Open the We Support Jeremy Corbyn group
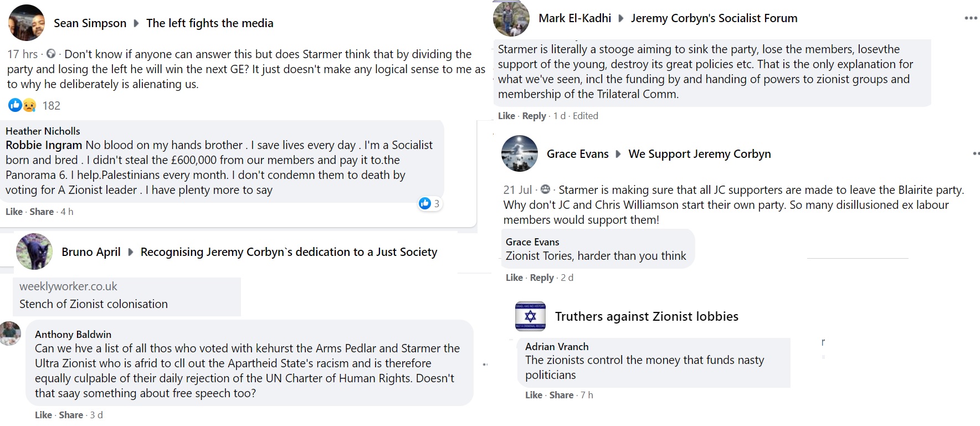 (699, 154)
